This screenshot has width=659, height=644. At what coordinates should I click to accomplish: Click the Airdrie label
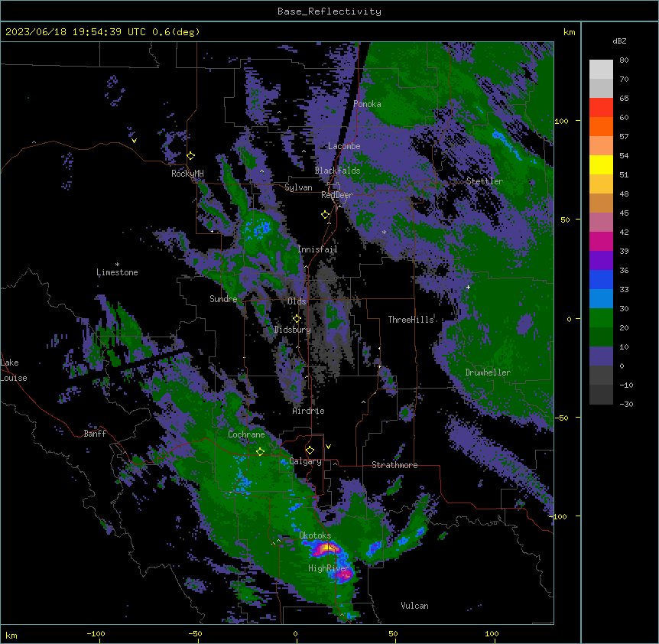click(309, 411)
